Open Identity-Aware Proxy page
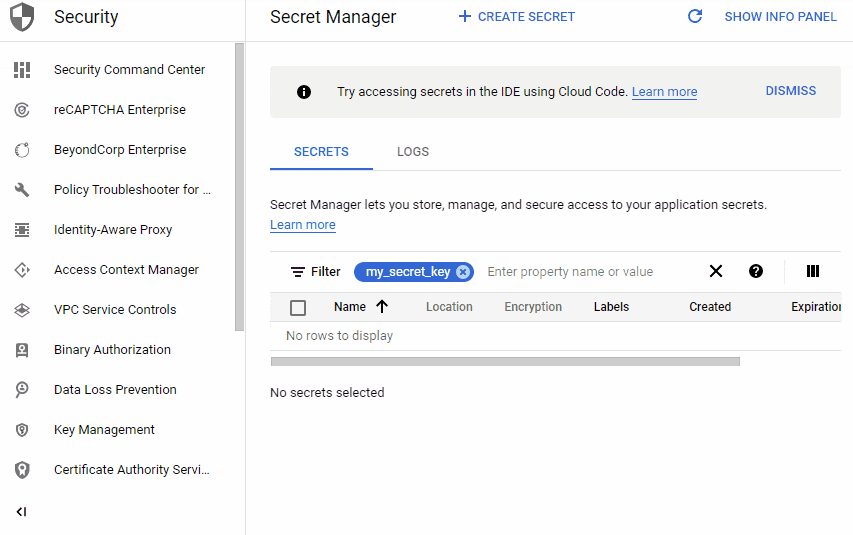This screenshot has height=535, width=853. [x=113, y=230]
